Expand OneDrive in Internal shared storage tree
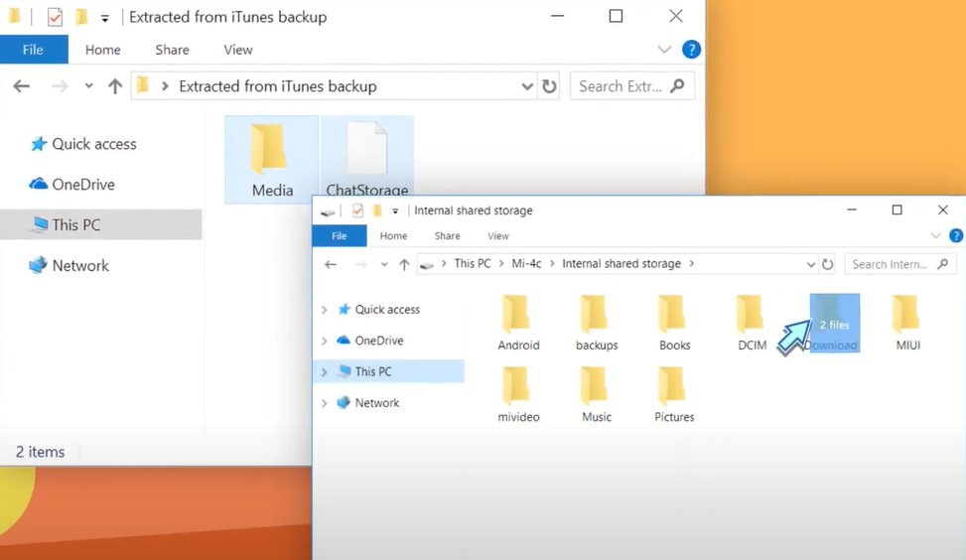Viewport: 966px width, 560px height. 324,340
